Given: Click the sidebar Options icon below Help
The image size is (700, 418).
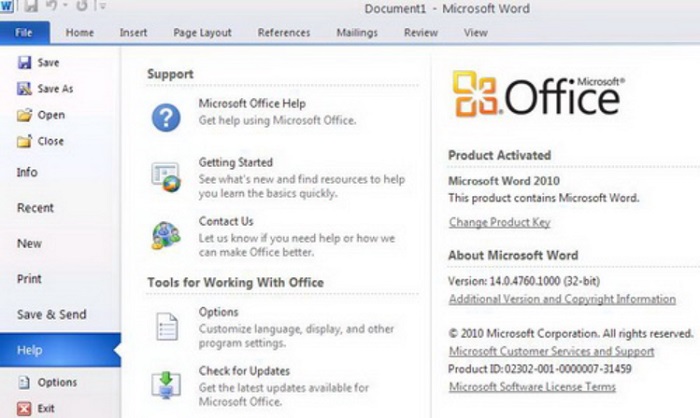Looking at the screenshot, I should click(24, 382).
